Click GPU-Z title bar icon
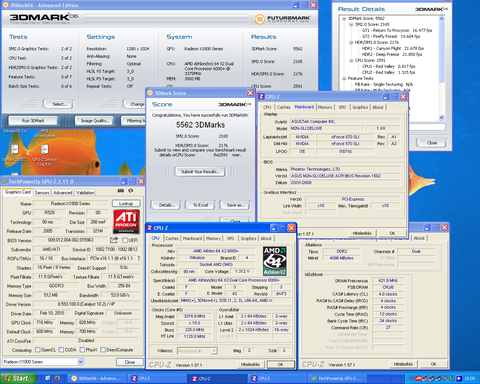 (x=5, y=181)
